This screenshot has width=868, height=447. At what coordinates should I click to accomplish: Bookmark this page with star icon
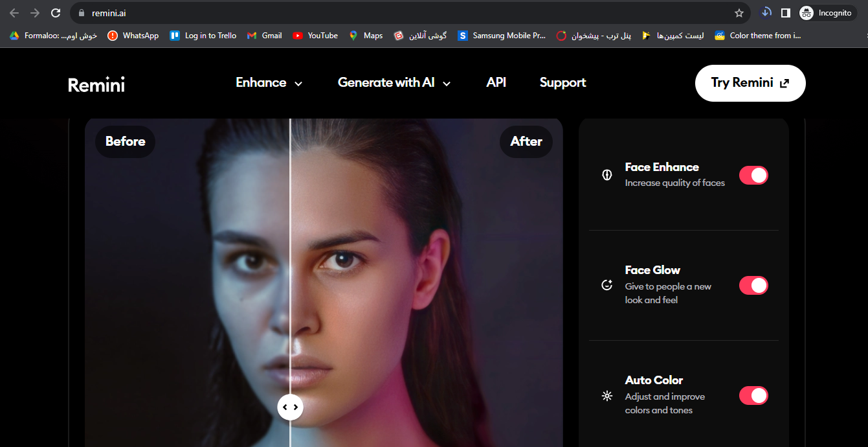point(739,13)
